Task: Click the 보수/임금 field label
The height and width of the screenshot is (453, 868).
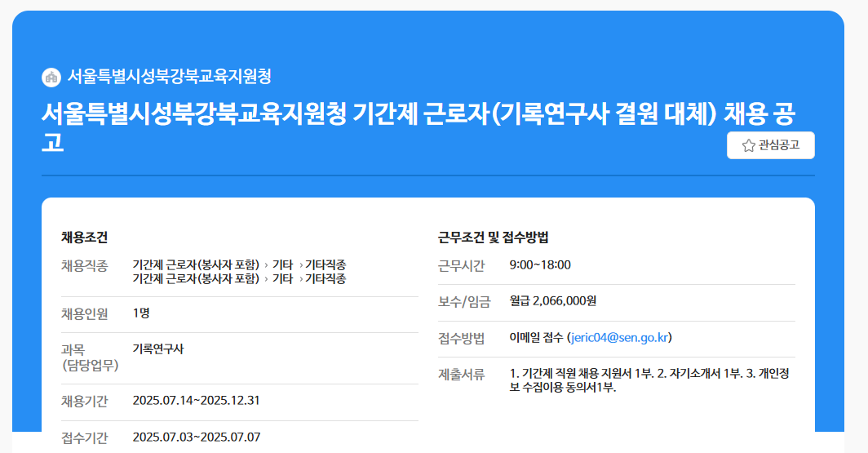Action: [x=464, y=302]
